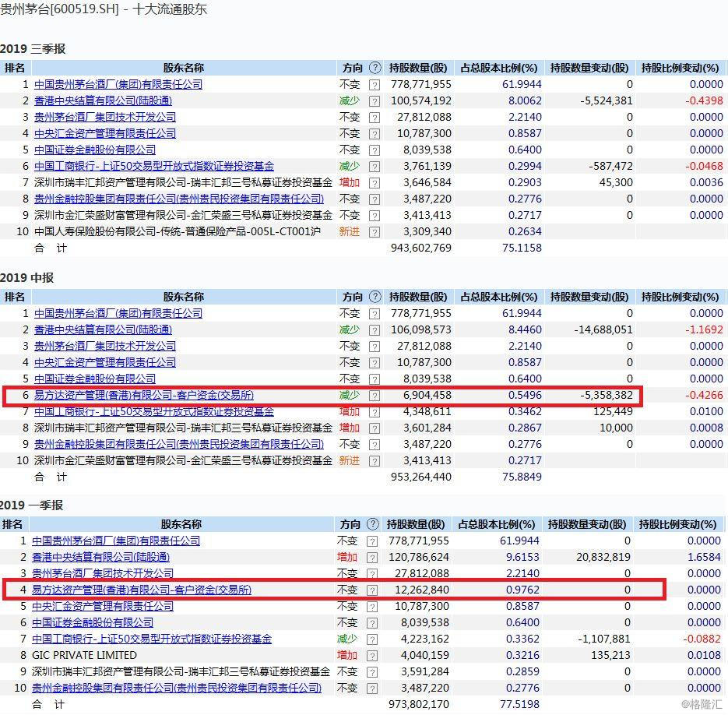Screen dimensions: 728x715
Task: Select value 6,904,458 in 中报
Action: click(x=427, y=395)
